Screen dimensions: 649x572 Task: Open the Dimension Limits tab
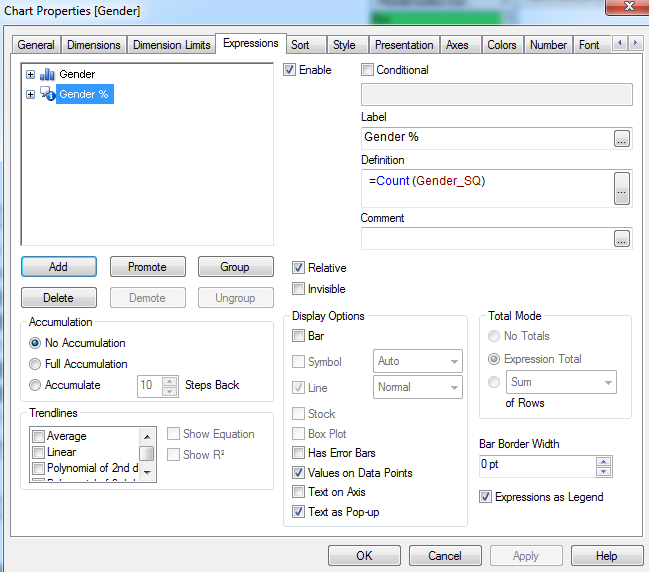tap(171, 45)
